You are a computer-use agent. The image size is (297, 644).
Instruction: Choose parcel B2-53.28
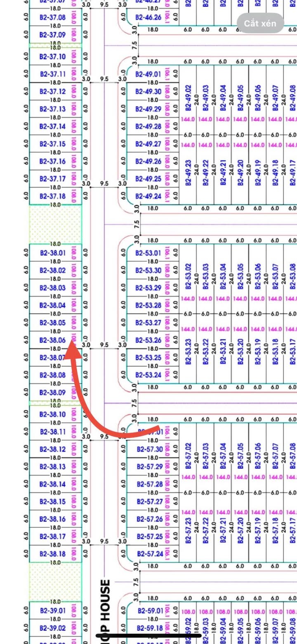tap(148, 305)
